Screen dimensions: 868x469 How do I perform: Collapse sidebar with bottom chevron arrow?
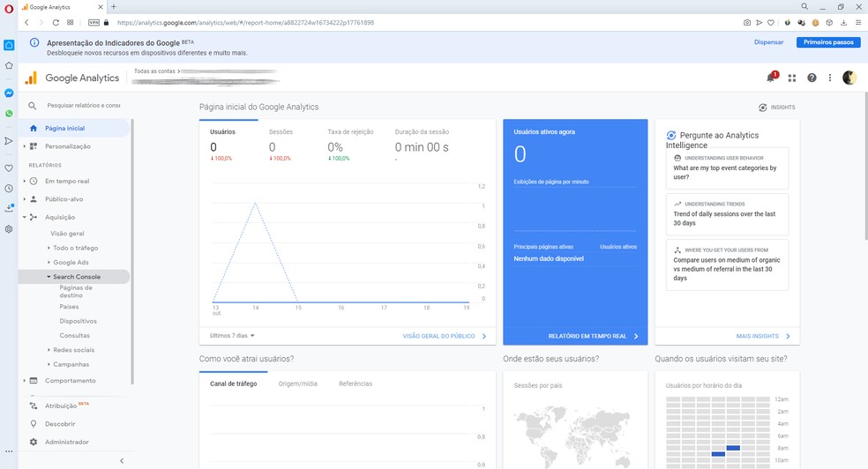(x=122, y=461)
